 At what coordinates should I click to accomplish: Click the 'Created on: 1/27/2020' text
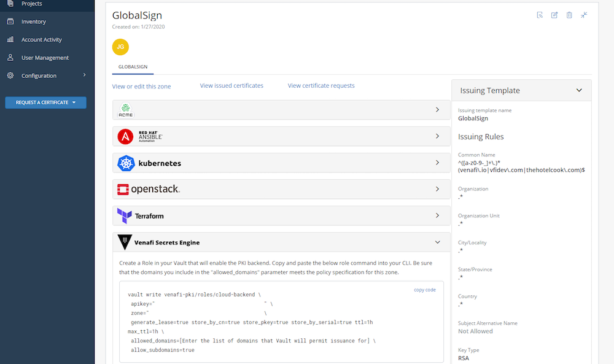click(138, 27)
